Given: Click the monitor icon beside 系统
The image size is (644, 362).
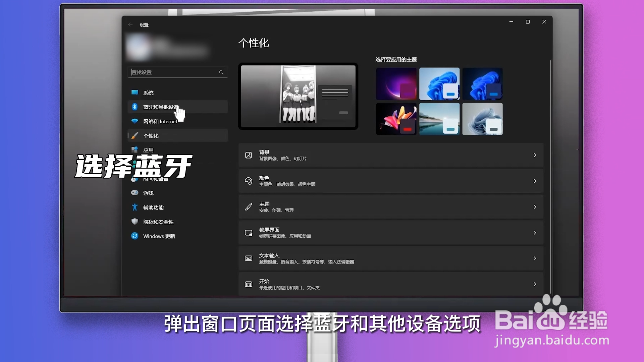Looking at the screenshot, I should (135, 92).
